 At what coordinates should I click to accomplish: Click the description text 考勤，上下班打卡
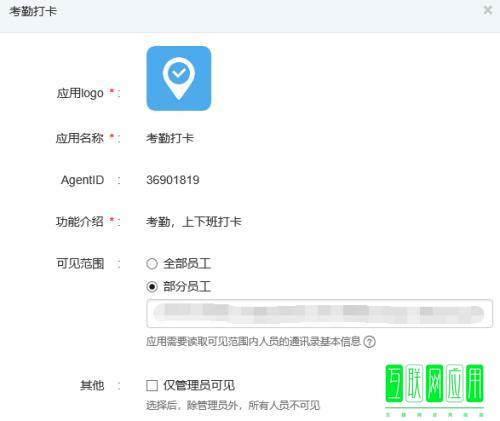[x=194, y=222]
